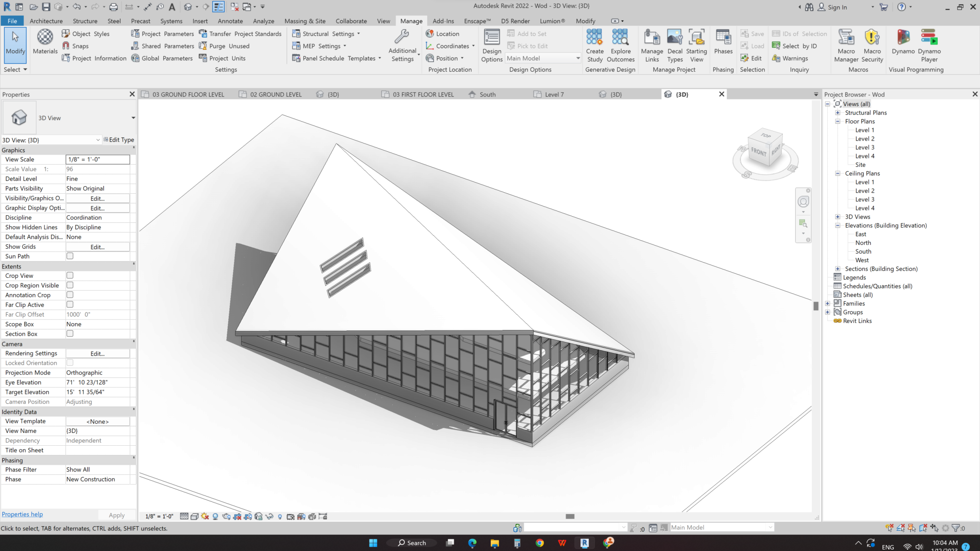The image size is (980, 551).
Task: Set the View Scale field value
Action: click(x=98, y=159)
